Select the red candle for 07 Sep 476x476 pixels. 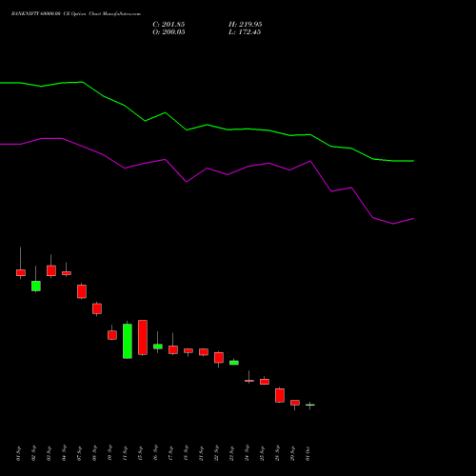coord(82,291)
